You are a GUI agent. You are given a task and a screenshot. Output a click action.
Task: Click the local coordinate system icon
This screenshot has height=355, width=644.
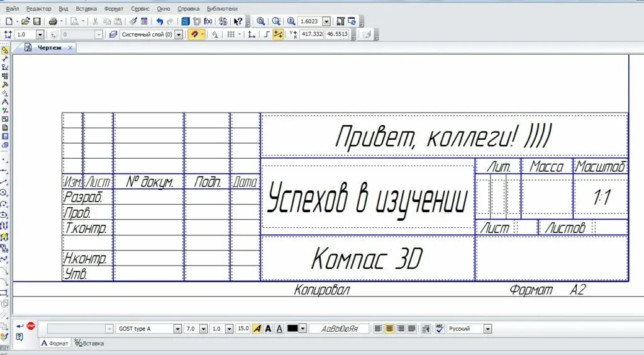tap(252, 35)
